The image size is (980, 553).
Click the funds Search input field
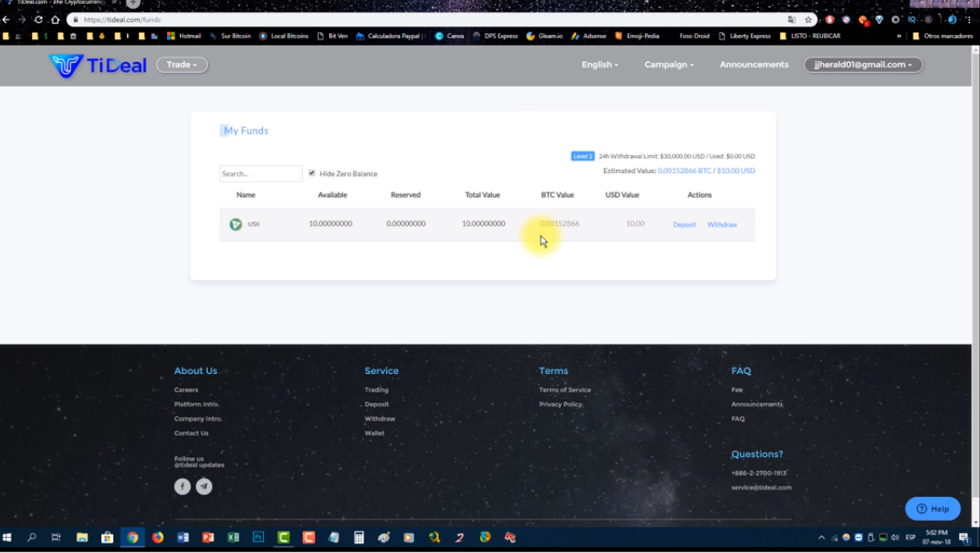[260, 174]
